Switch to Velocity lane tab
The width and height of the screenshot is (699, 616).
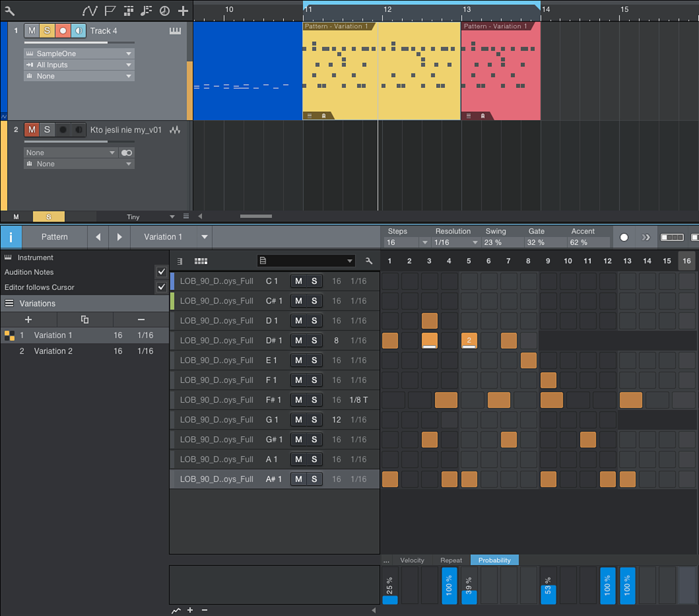coord(412,560)
